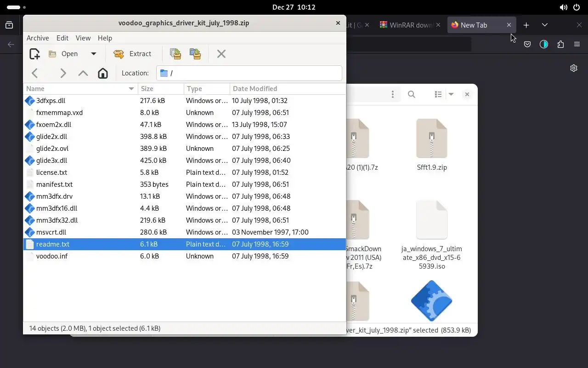588x368 pixels.
Task: Switch to the WinRAR download browser tab
Action: pos(410,25)
